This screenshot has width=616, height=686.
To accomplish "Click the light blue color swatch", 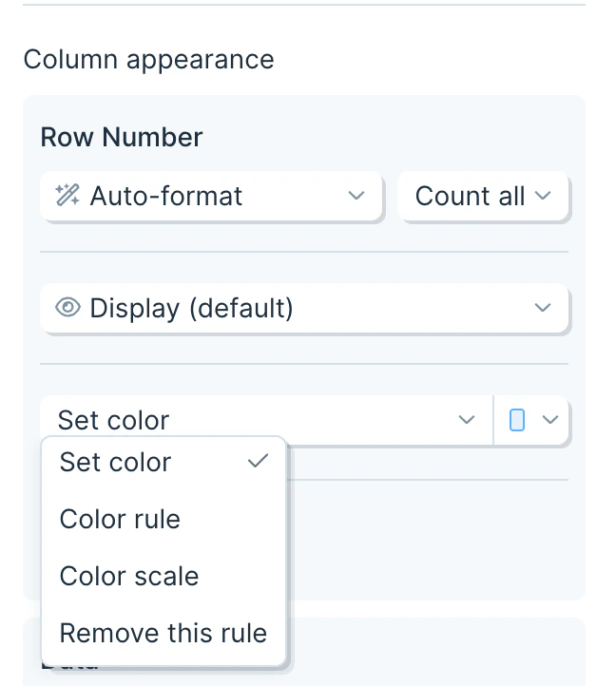I will pyautogui.click(x=517, y=420).
